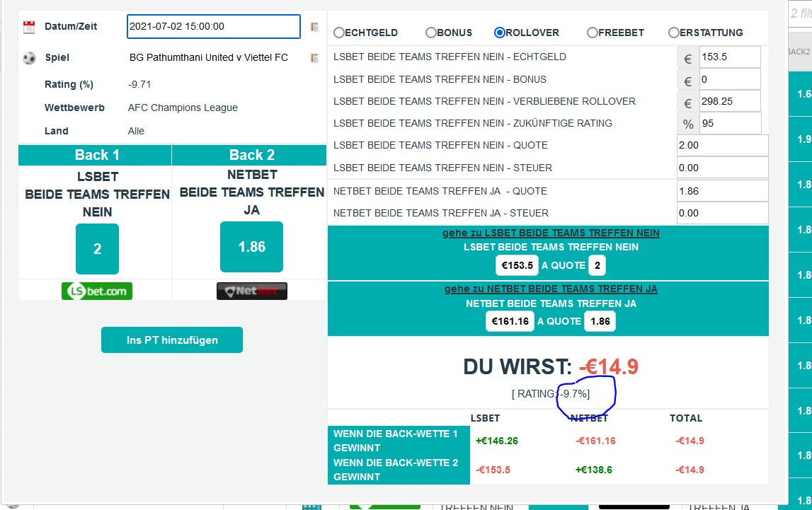This screenshot has width=812, height=510.
Task: Click the Datum/Zeit input field
Action: [213, 26]
